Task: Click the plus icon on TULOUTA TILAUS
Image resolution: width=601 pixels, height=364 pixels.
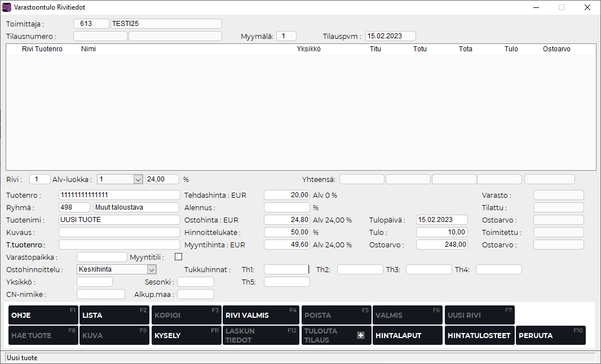Action: click(x=361, y=335)
